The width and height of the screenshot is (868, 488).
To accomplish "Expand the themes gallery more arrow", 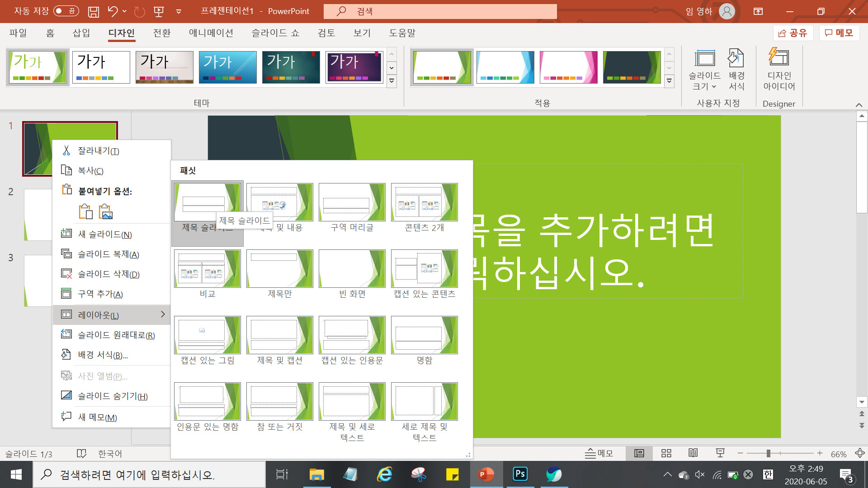I will [392, 81].
